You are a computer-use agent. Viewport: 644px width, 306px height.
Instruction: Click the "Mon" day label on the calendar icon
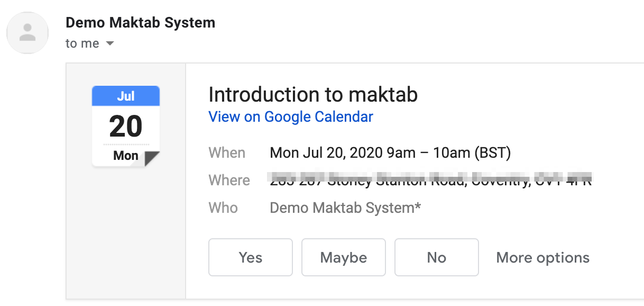125,156
